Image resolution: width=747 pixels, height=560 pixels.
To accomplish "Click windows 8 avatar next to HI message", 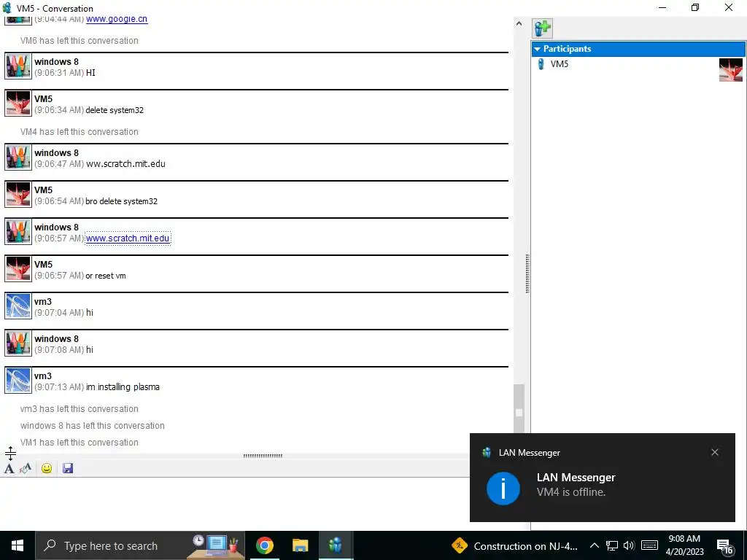I will 18,66.
